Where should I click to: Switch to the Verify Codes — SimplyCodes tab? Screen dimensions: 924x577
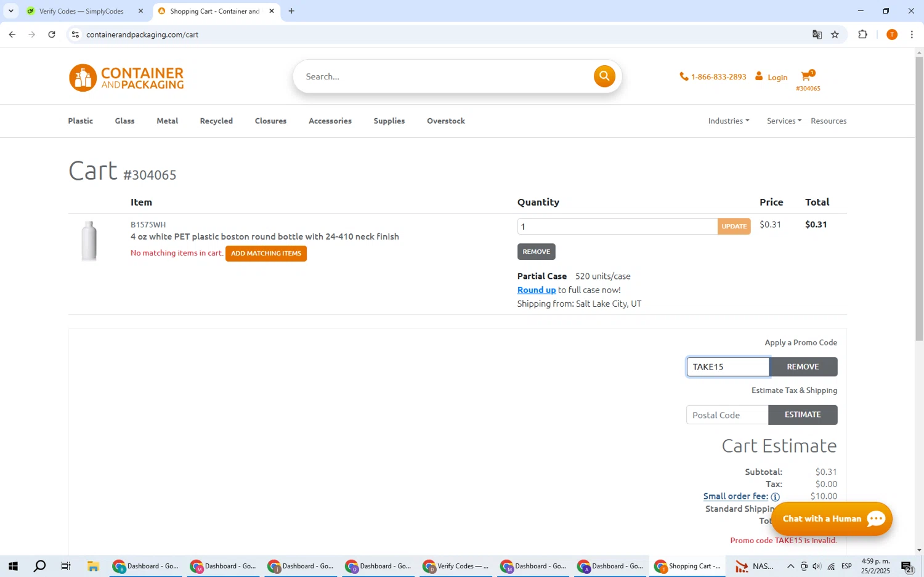[81, 11]
